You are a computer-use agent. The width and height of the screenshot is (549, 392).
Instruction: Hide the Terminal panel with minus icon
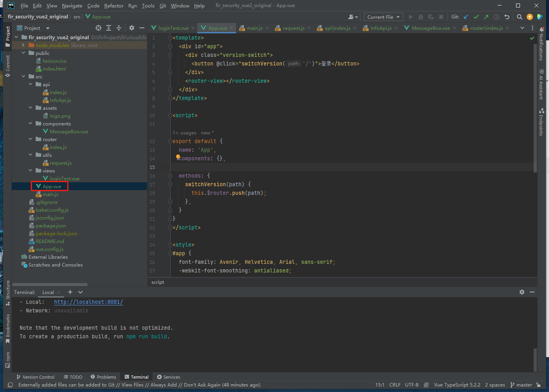(532, 292)
